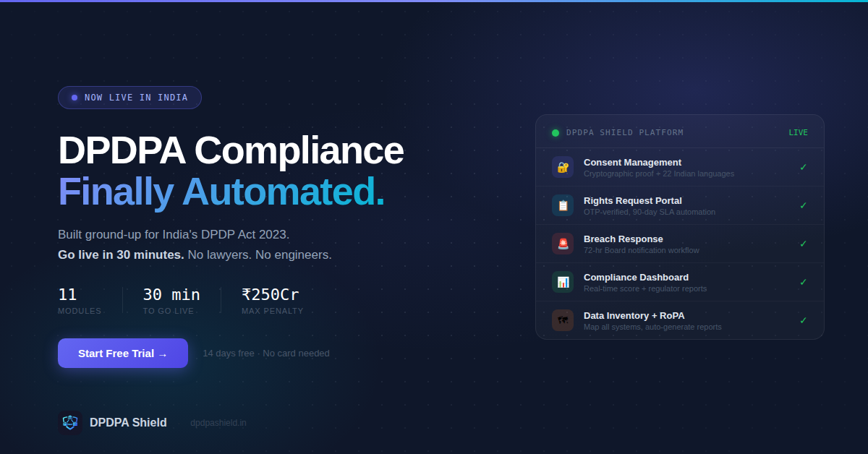Click '72-hr Board notification workflow' text
The height and width of the screenshot is (454, 868).
point(642,251)
